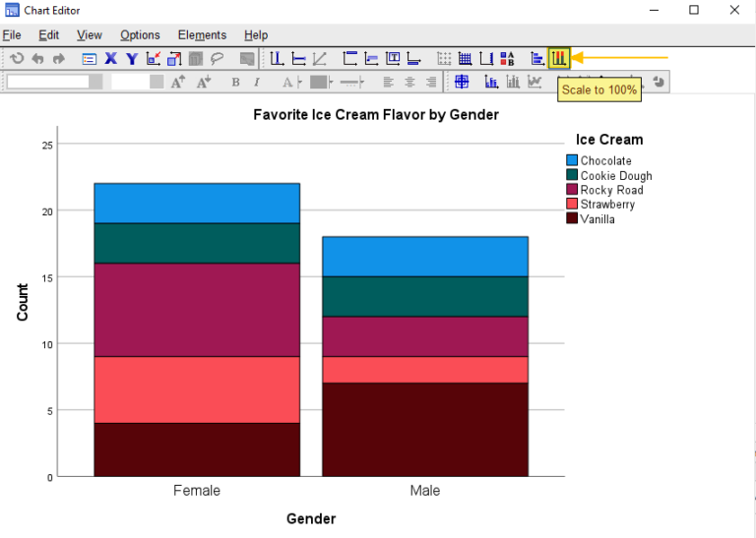Click the diagonal reference line from equation icon

(320, 59)
